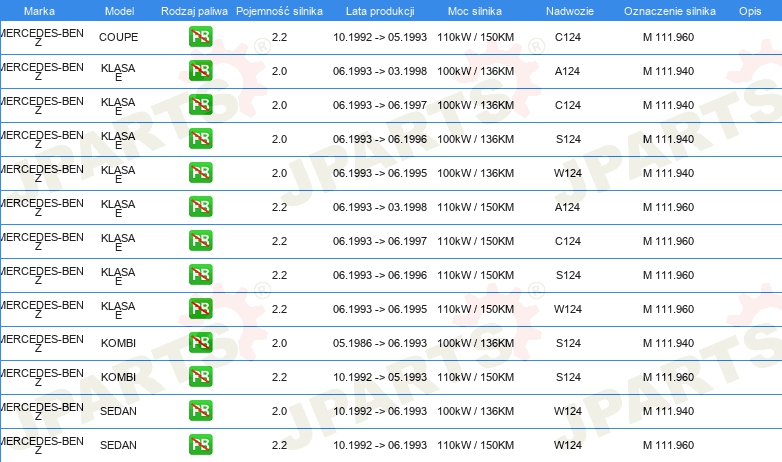This screenshot has height=462, width=782.
Task: Click the fuel icon in the KOMBI 2.2 row
Action: pyautogui.click(x=200, y=377)
